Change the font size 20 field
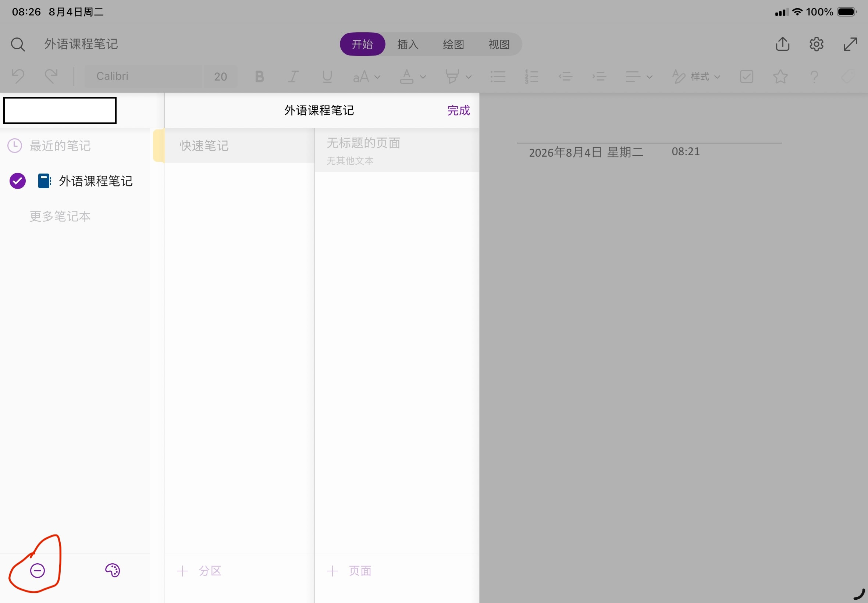Screen dimensions: 868x603 coord(221,76)
